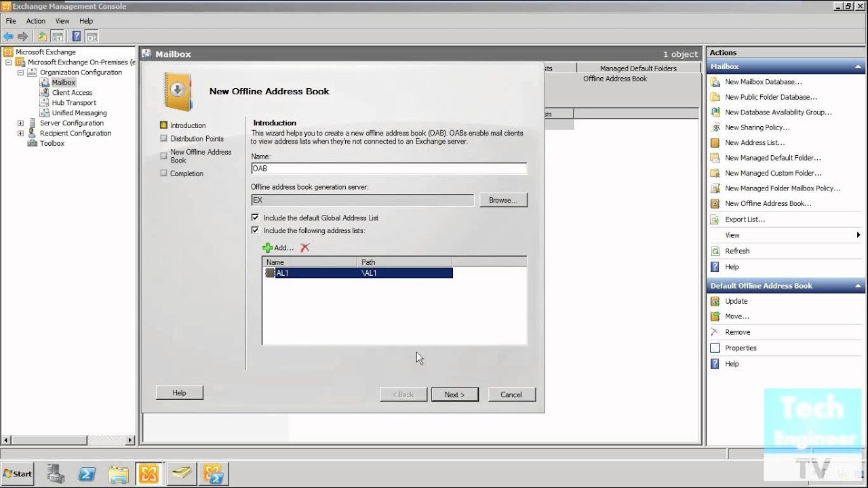This screenshot has height=488, width=868.
Task: Select Unified Messaging in the tree
Action: (x=79, y=113)
